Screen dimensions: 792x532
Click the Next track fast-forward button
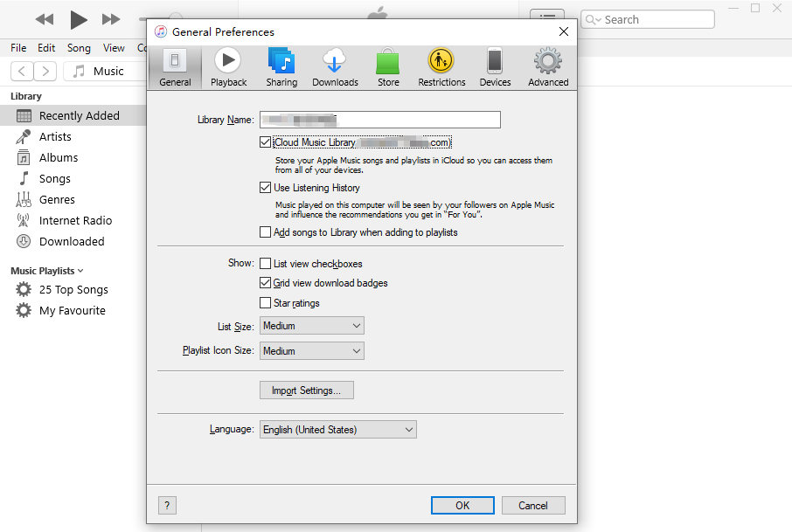point(111,20)
